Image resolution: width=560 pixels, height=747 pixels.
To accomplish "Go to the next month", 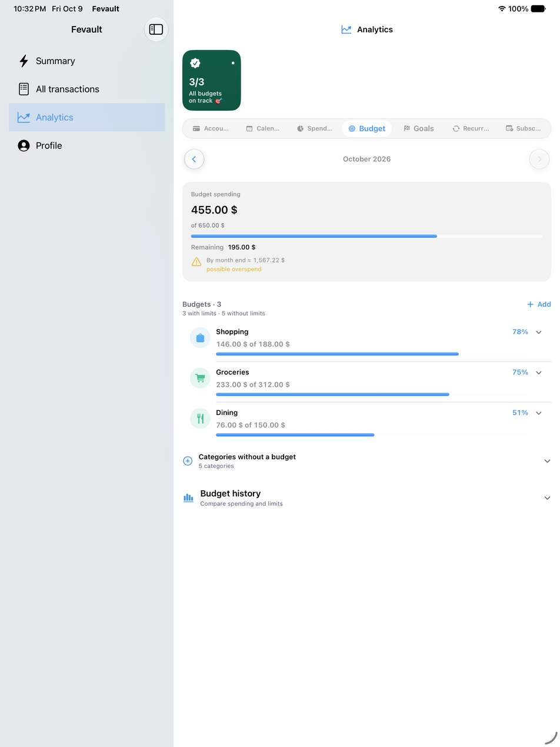I will [539, 160].
